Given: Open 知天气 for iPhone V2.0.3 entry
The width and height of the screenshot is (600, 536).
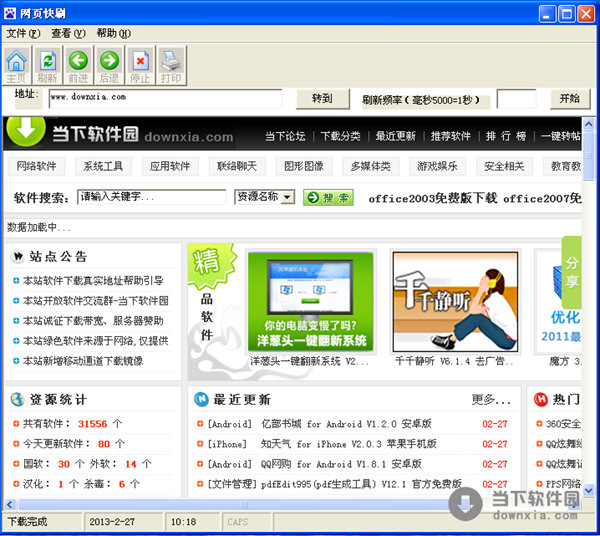Looking at the screenshot, I should coord(349,444).
